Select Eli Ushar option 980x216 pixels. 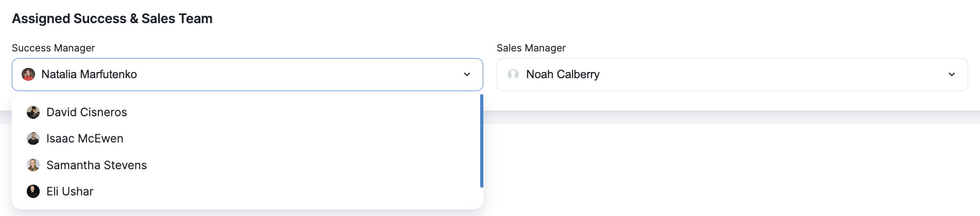[70, 191]
